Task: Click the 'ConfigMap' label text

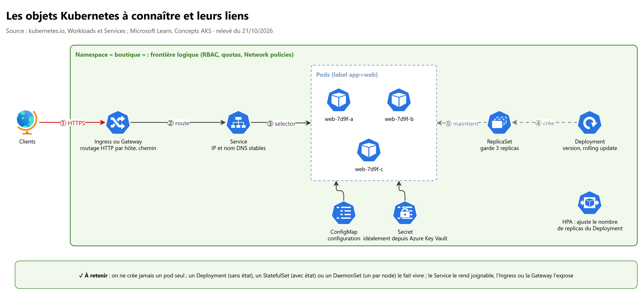Action: (x=344, y=232)
